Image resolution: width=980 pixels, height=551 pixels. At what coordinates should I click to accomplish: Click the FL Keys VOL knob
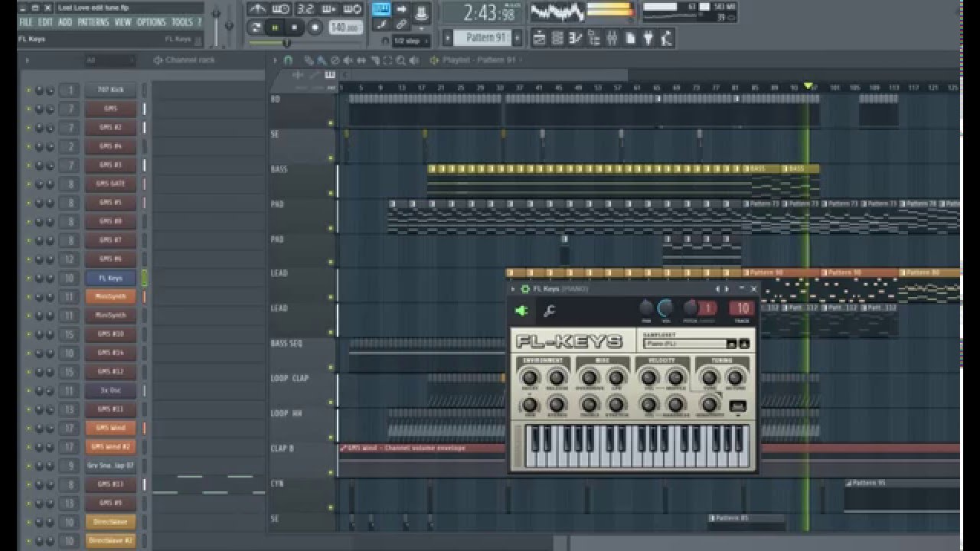pyautogui.click(x=665, y=308)
